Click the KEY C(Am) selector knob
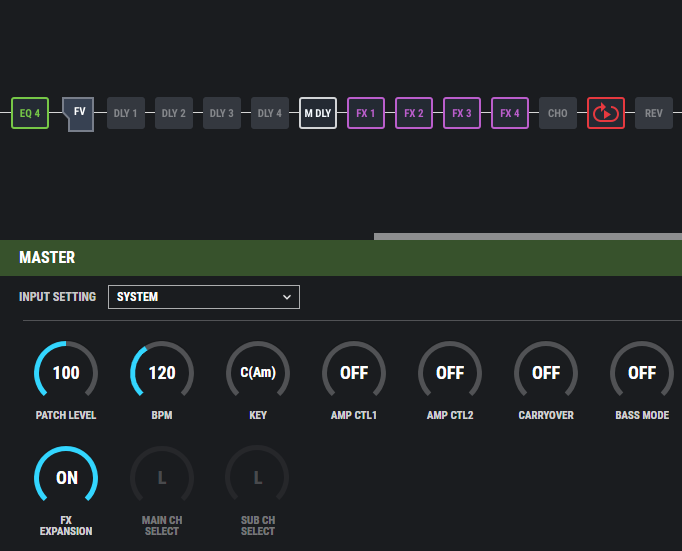682x551 pixels. click(x=258, y=372)
